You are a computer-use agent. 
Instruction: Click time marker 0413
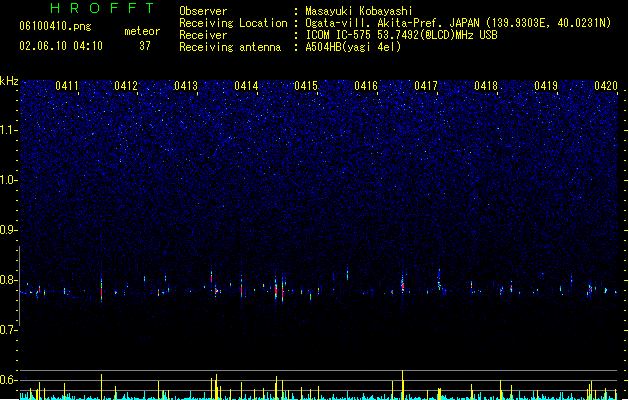pyautogui.click(x=186, y=86)
